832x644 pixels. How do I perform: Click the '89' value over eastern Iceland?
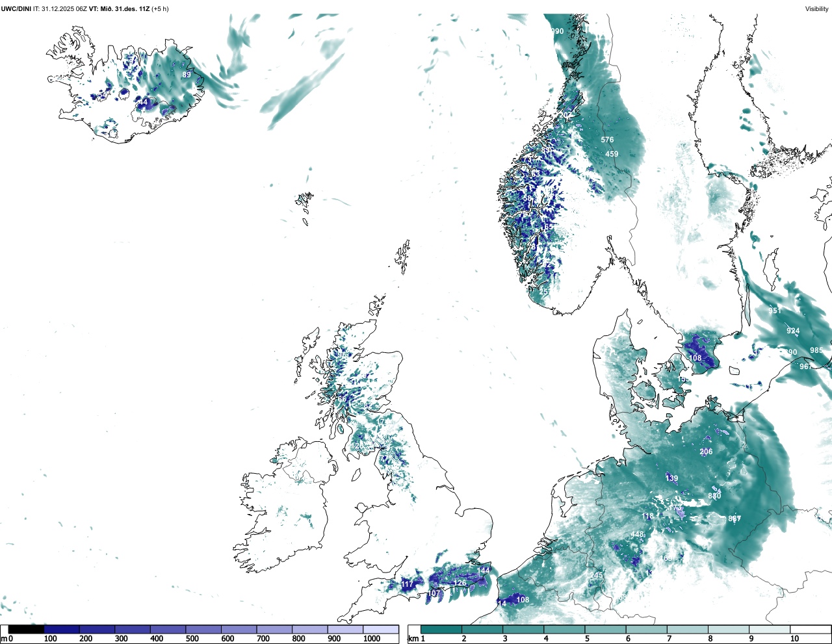pyautogui.click(x=187, y=75)
